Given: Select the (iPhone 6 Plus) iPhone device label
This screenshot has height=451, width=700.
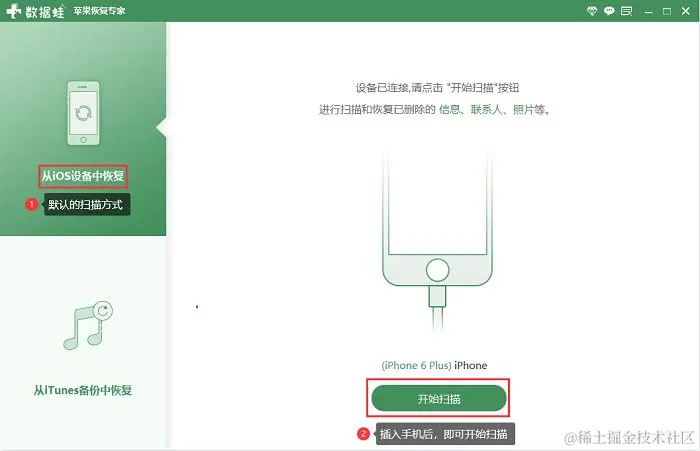Looking at the screenshot, I should click(x=434, y=365).
